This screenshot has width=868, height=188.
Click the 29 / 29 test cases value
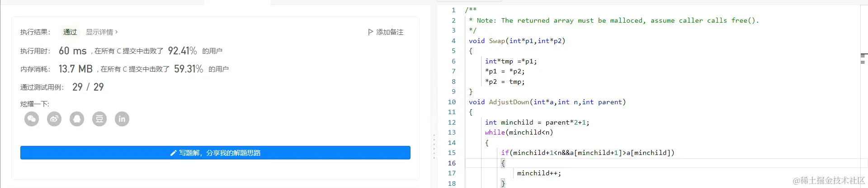click(88, 87)
